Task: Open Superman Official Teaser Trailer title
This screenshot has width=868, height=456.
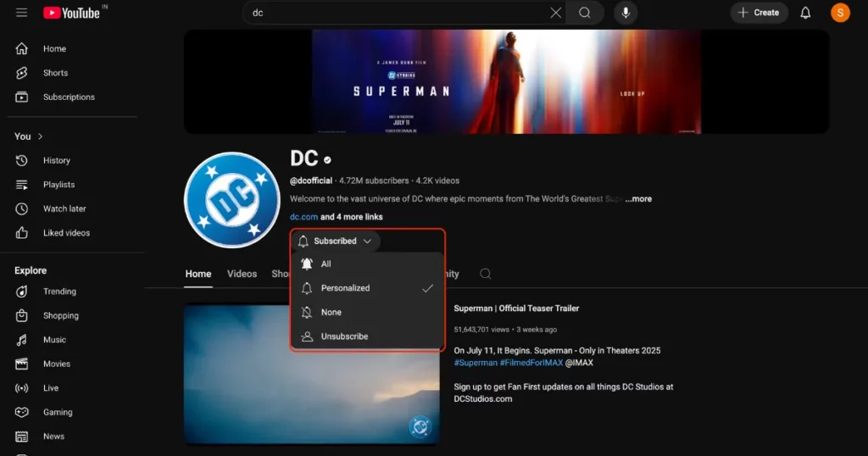Action: 516,309
